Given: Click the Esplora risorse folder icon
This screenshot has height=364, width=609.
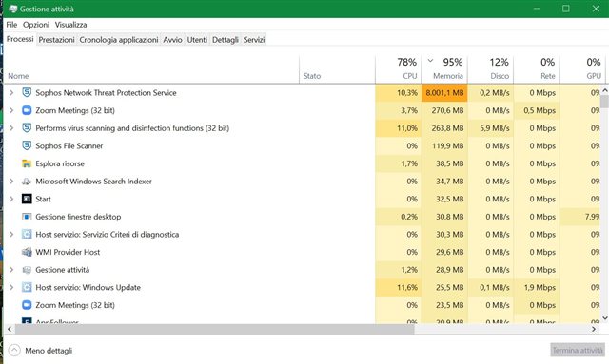Looking at the screenshot, I should pyautogui.click(x=27, y=163).
